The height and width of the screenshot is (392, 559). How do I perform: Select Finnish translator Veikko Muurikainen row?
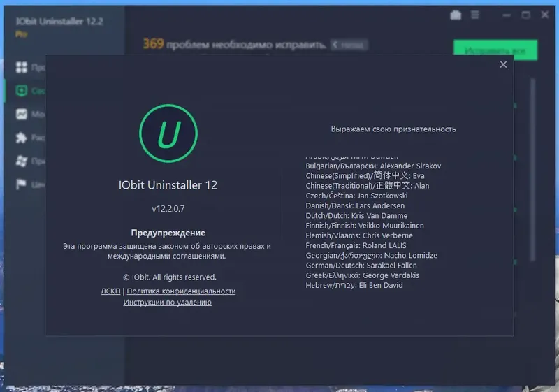(364, 226)
